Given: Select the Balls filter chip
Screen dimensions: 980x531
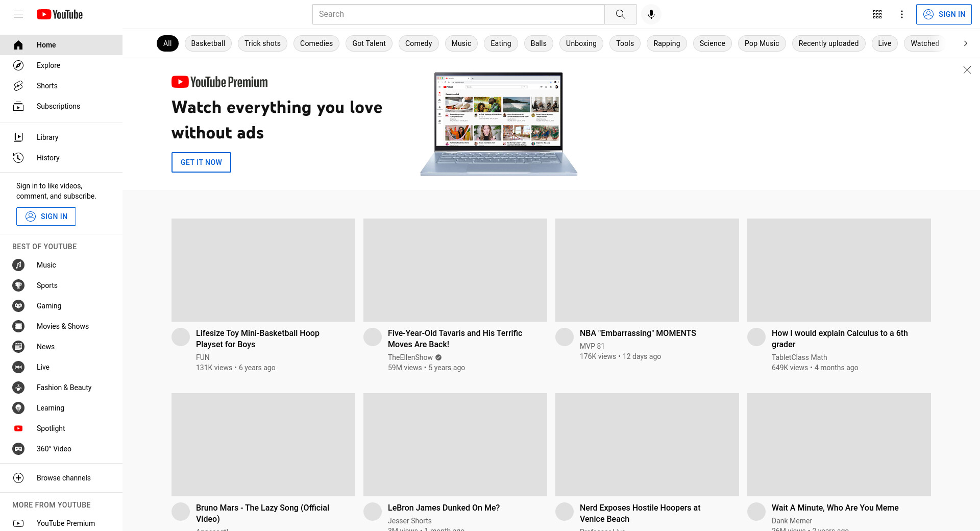Looking at the screenshot, I should pos(538,43).
